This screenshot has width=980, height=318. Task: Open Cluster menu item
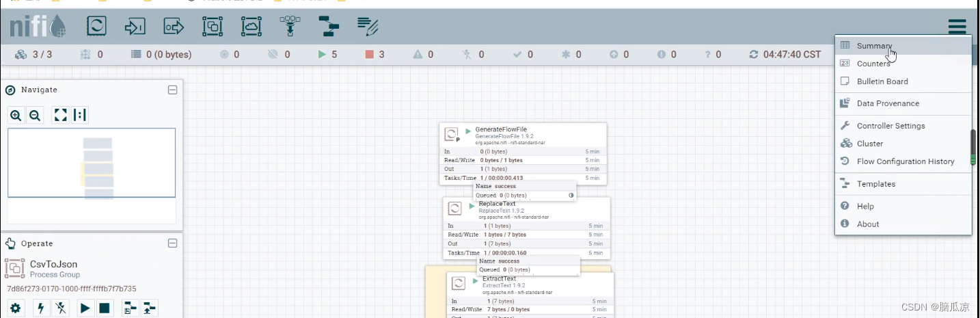(x=903, y=144)
